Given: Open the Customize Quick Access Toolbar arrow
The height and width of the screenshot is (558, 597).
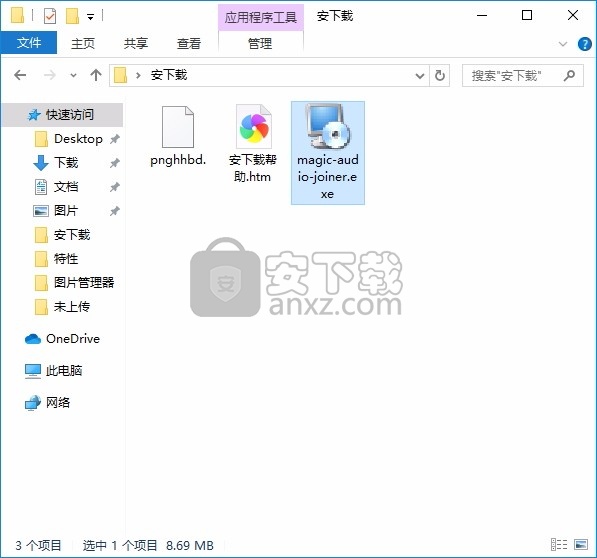Looking at the screenshot, I should click(x=91, y=17).
